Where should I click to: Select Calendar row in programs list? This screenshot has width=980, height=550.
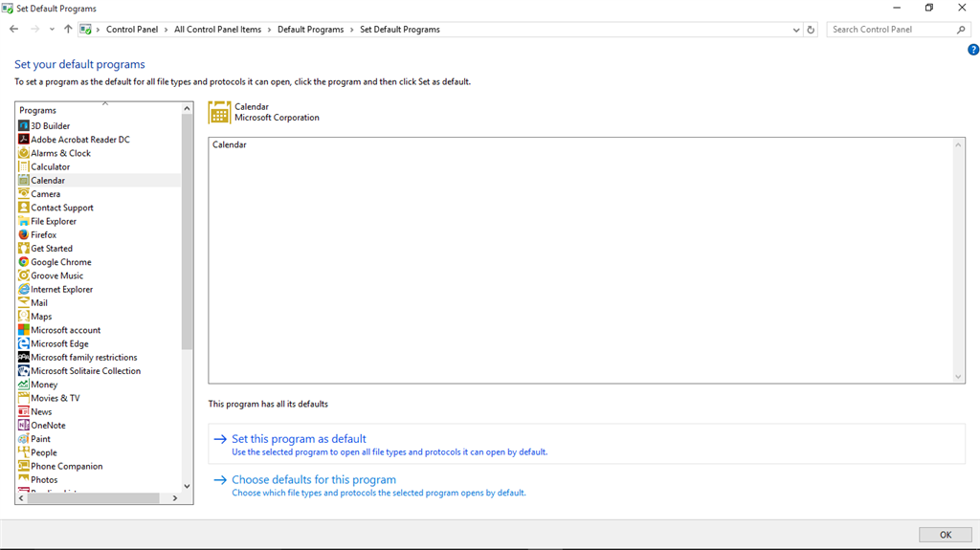click(99, 180)
